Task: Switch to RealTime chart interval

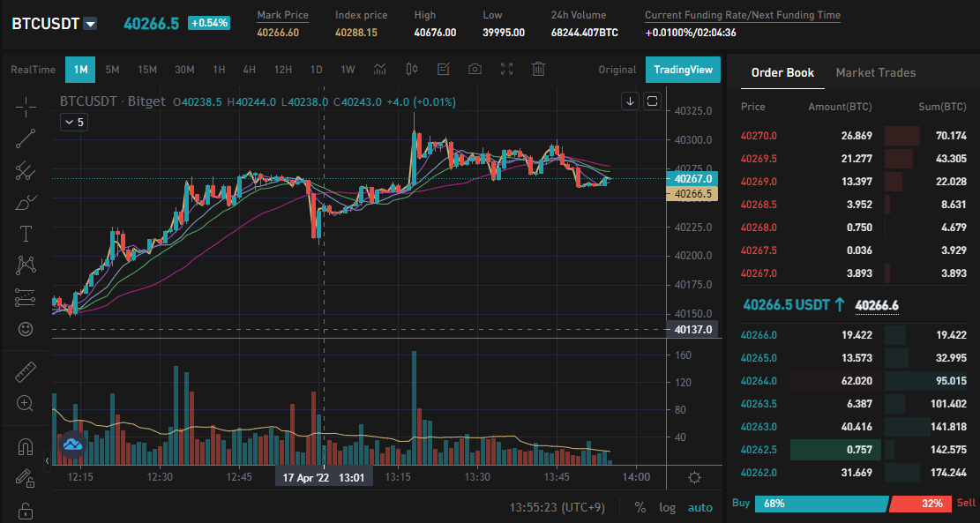Action: (34, 70)
